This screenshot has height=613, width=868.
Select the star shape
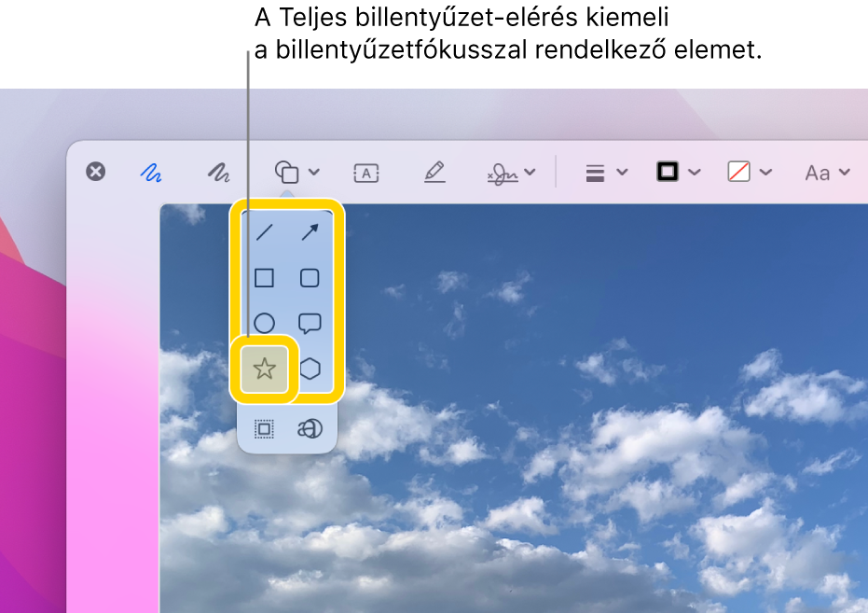pyautogui.click(x=264, y=369)
